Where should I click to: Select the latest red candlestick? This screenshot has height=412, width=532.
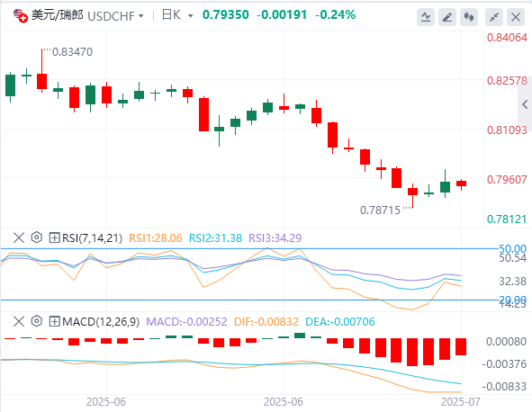(461, 184)
